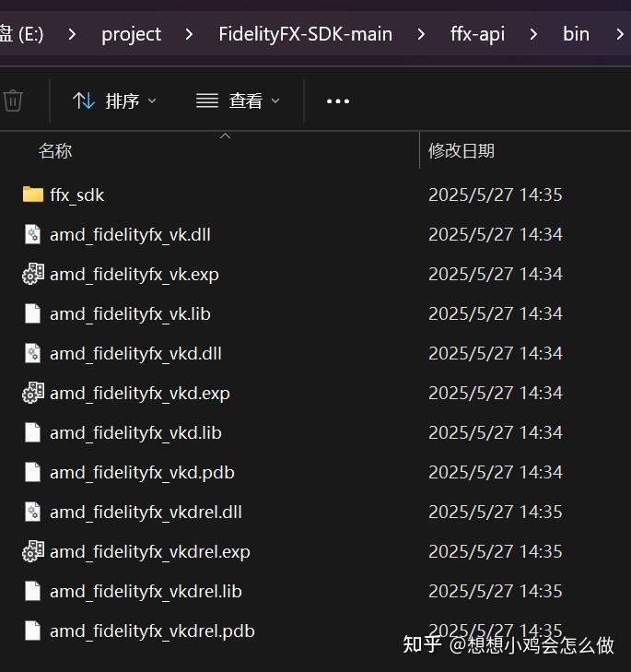Click the sort arrows icon
The width and height of the screenshot is (631, 672).
click(84, 100)
